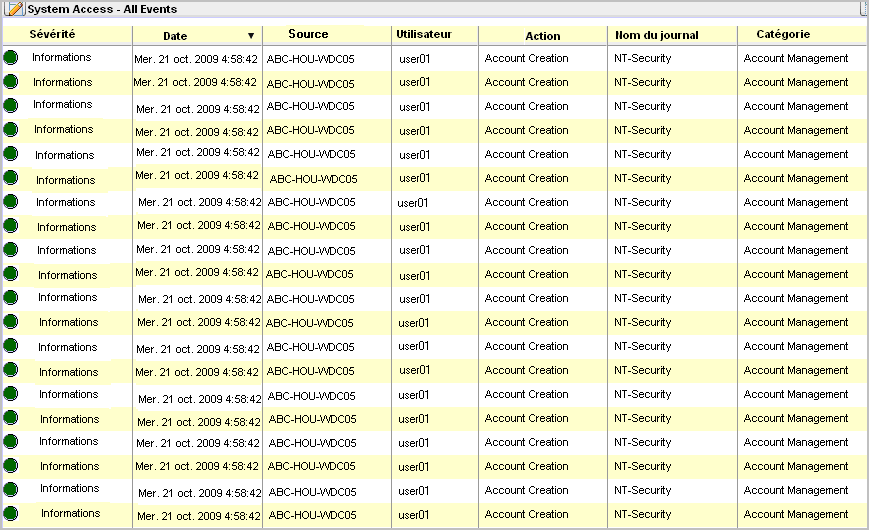
Task: Select the last row's NT-Security cell
Action: (643, 514)
